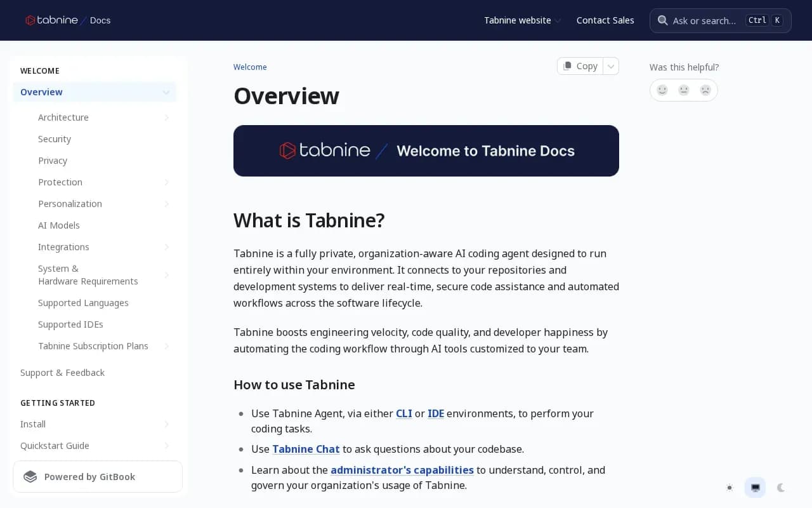
Task: Open the Copy dropdown arrow
Action: coord(611,66)
